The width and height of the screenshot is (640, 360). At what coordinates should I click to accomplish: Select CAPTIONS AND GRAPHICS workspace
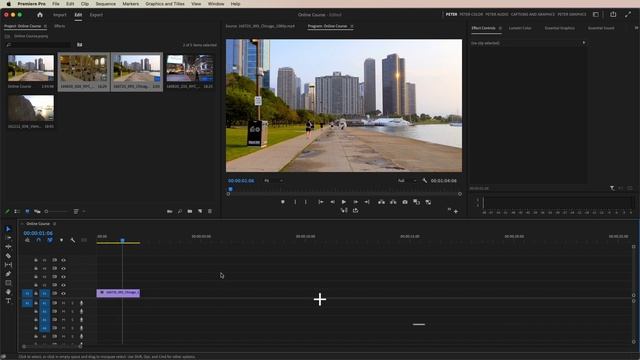pyautogui.click(x=533, y=14)
